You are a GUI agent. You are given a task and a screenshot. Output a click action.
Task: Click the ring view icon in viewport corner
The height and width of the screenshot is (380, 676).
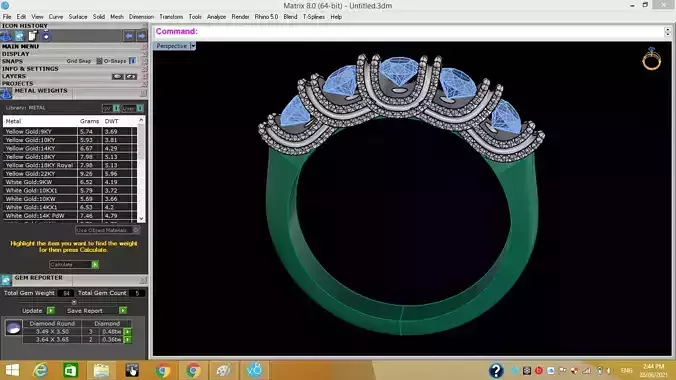click(x=651, y=59)
